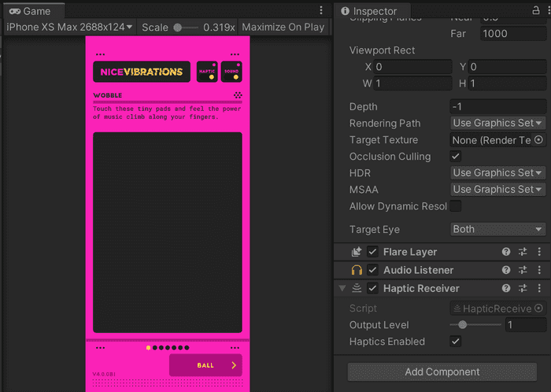The image size is (551, 392).
Task: Click the Viewport Rect W field
Action: 412,83
